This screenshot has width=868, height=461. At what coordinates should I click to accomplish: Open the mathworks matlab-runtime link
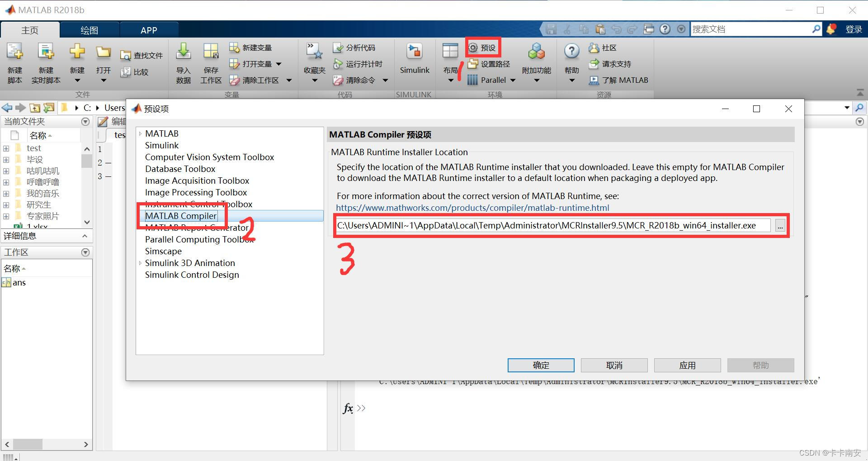[x=472, y=208]
